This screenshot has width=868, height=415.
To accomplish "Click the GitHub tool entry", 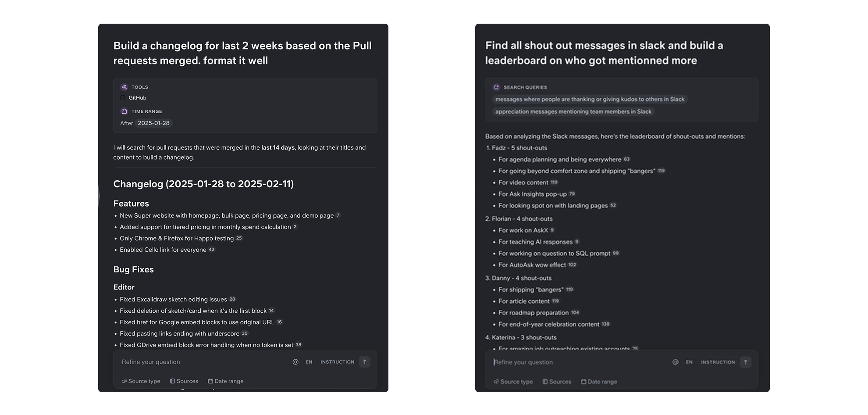I will [133, 98].
